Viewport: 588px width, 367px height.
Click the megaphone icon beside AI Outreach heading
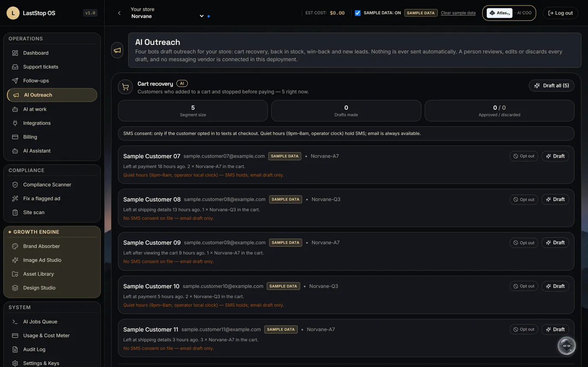117,50
